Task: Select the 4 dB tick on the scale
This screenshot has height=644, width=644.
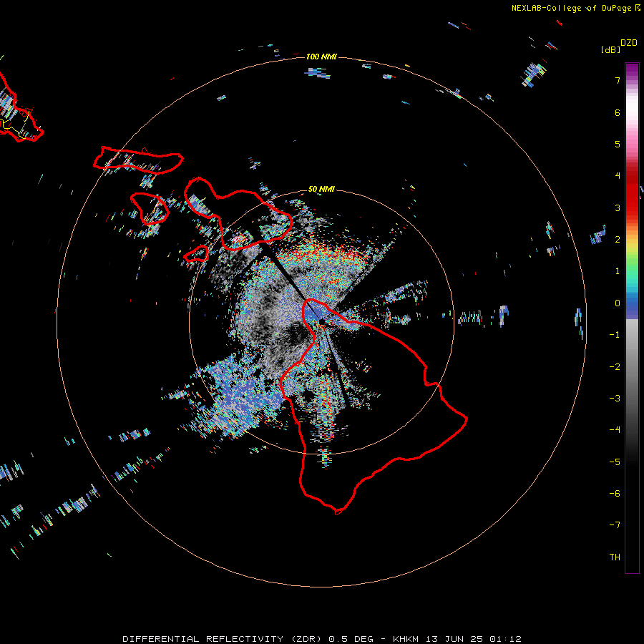Action: [x=618, y=176]
